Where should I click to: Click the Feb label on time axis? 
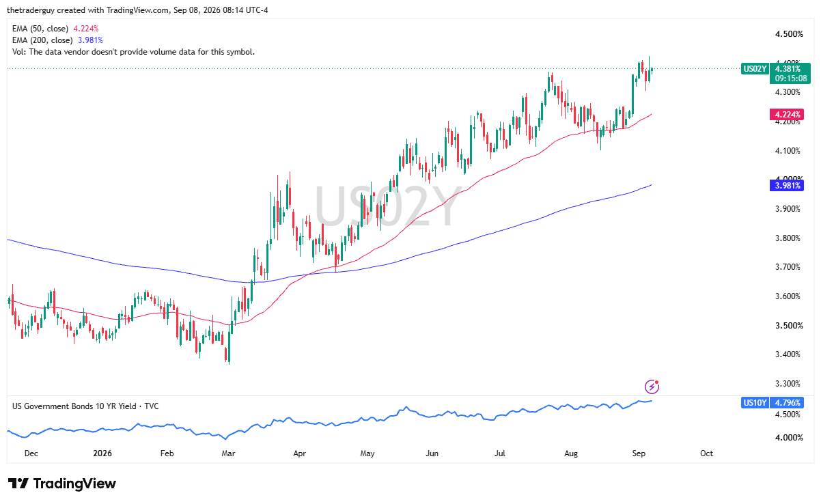[x=167, y=453]
